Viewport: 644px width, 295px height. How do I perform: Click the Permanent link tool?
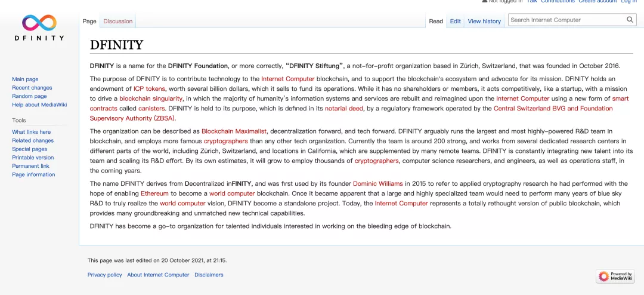pyautogui.click(x=30, y=166)
